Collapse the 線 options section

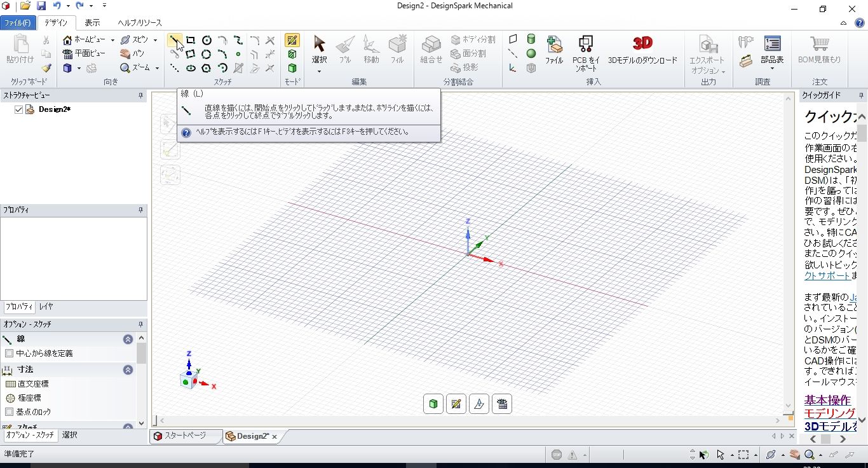point(128,340)
